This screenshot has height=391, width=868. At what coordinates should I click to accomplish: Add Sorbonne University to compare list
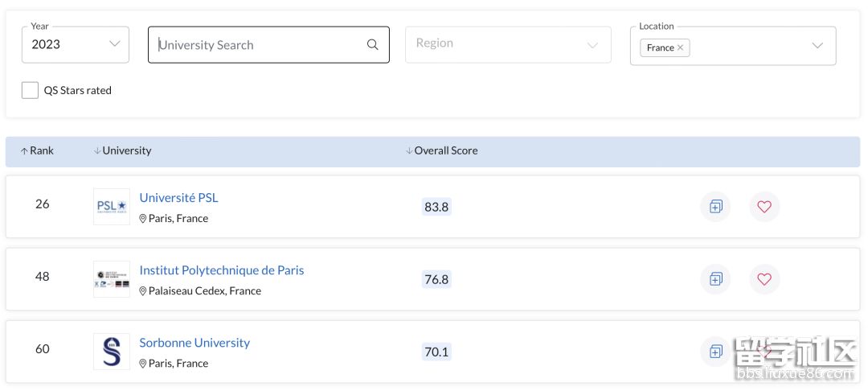coord(715,352)
